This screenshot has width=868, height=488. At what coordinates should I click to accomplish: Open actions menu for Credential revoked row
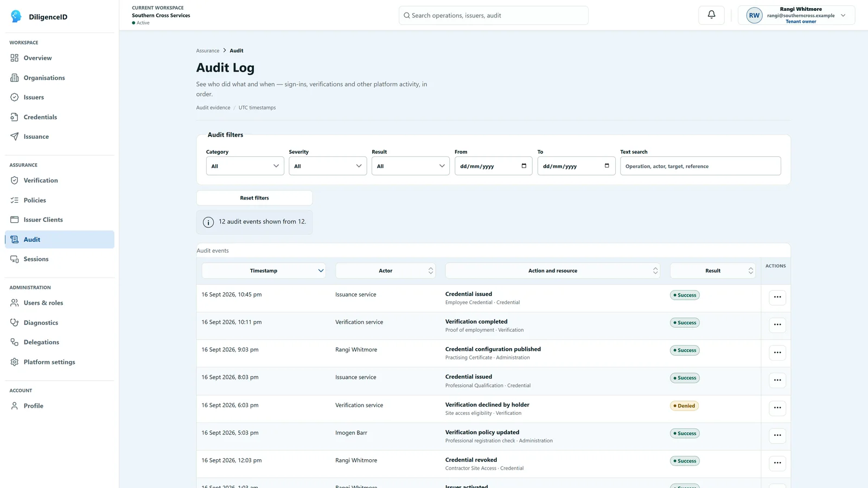click(777, 463)
